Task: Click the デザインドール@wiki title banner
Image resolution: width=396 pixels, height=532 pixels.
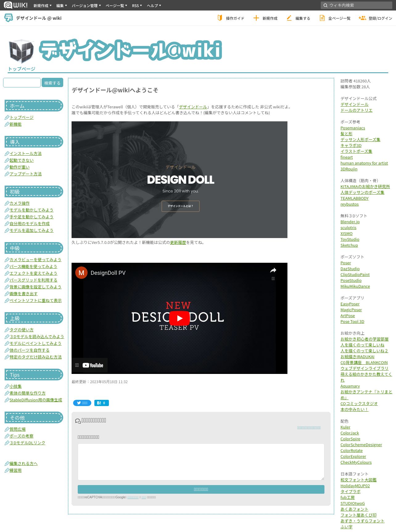Action: pyautogui.click(x=130, y=50)
